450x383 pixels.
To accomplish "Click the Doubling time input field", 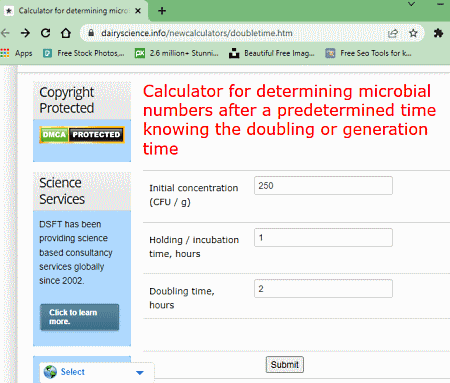I will tap(323, 289).
